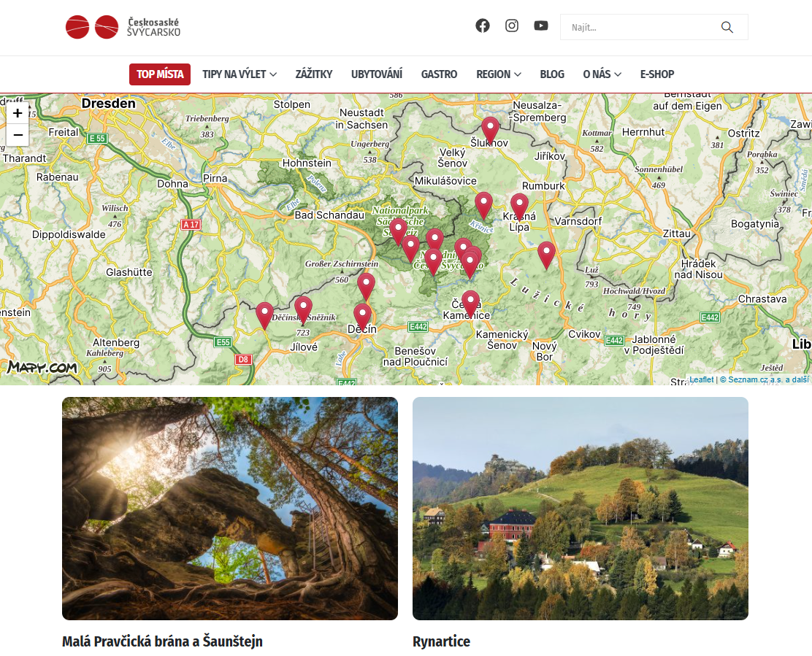Open the Rynartice photo thumbnail
The image size is (812, 656).
click(580, 508)
